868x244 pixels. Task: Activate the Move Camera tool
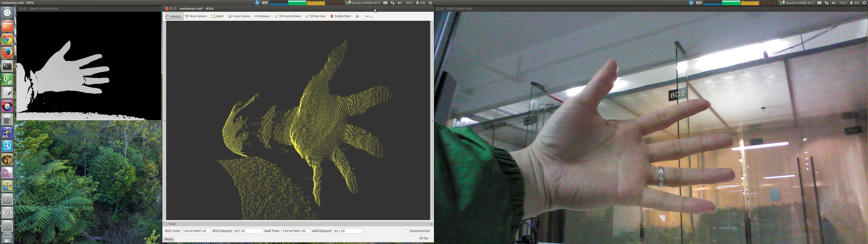point(196,16)
